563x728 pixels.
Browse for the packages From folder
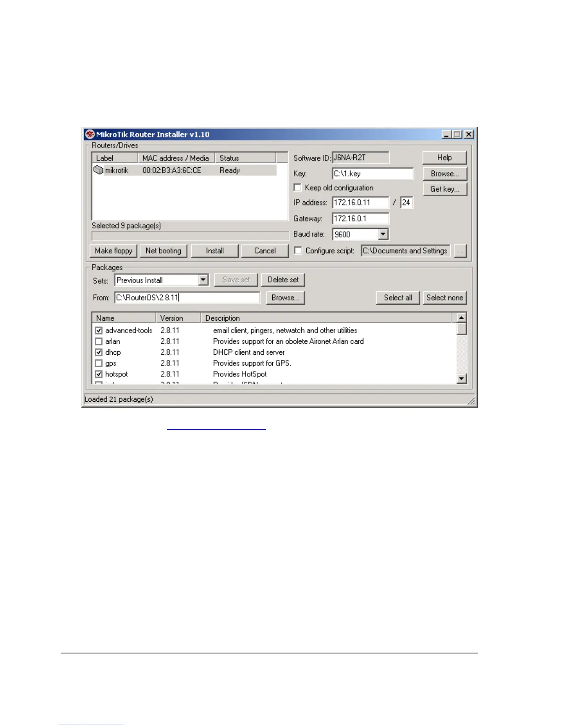pos(285,298)
